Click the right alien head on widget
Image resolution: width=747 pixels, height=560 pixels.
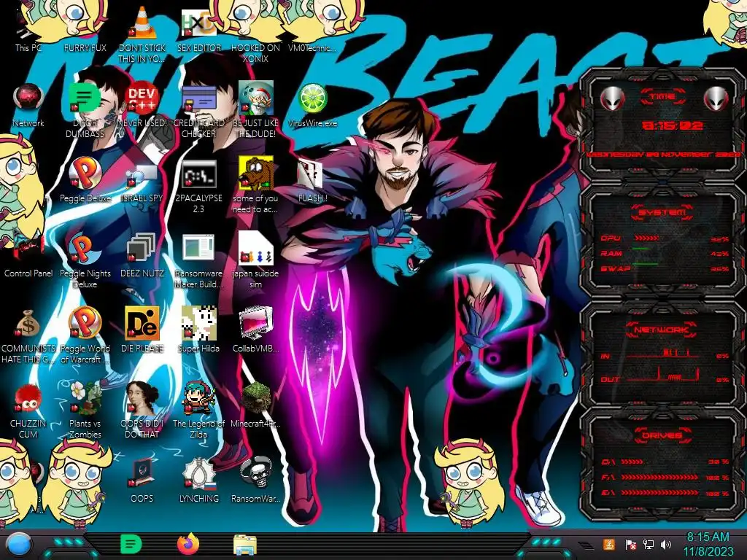[716, 99]
